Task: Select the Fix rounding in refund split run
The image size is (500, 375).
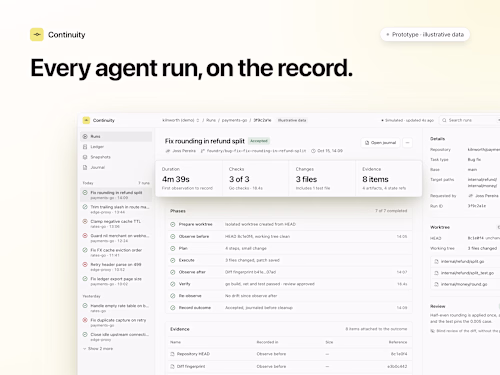Action: tap(116, 195)
